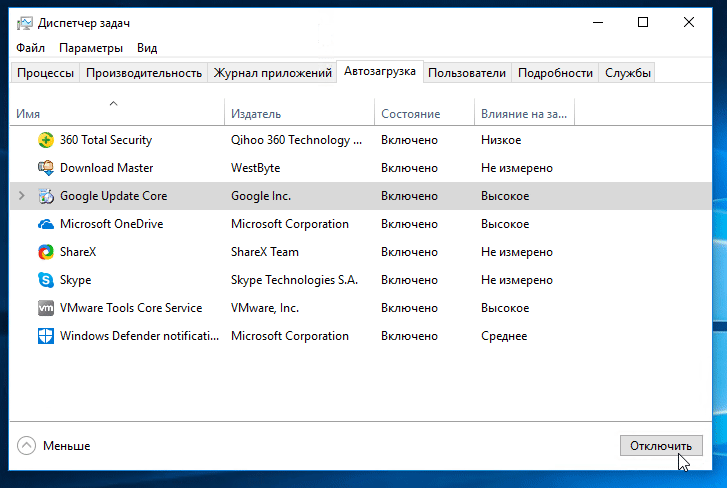This screenshot has width=727, height=488.
Task: Switch to the Журнал приложений tab
Action: point(272,73)
